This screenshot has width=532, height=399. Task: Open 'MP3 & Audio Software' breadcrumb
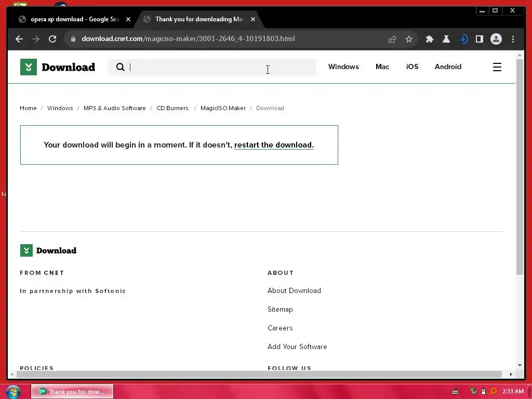[x=115, y=108]
